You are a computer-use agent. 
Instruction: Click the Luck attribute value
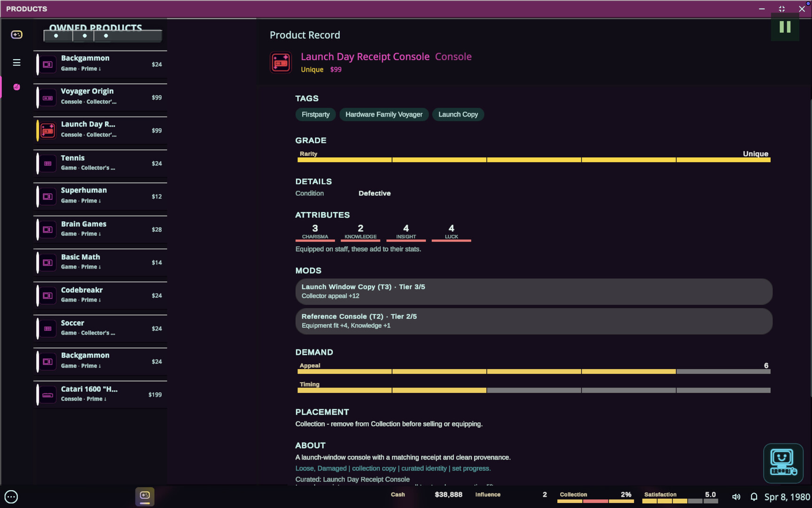click(x=451, y=228)
